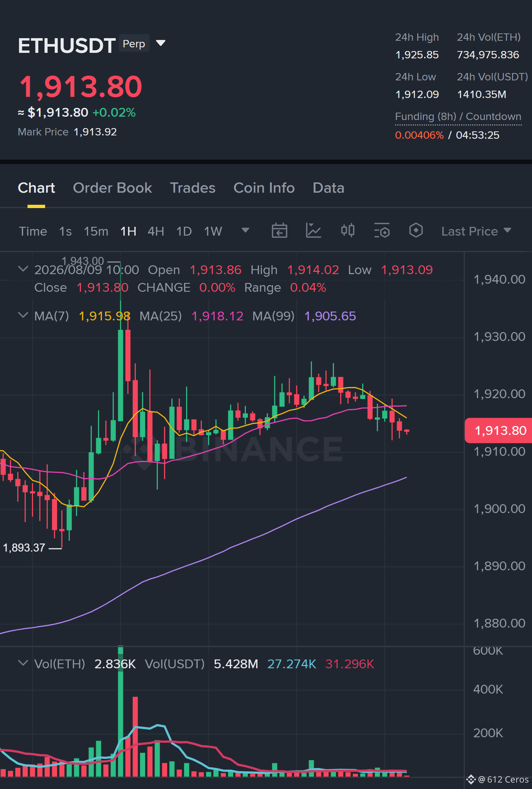
Task: Tap the tallest green volume bar
Action: pos(120,711)
